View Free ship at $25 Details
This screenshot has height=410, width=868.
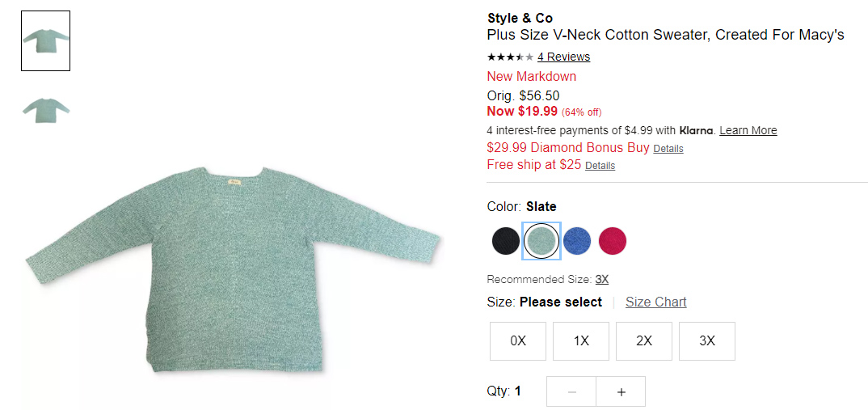(x=600, y=166)
